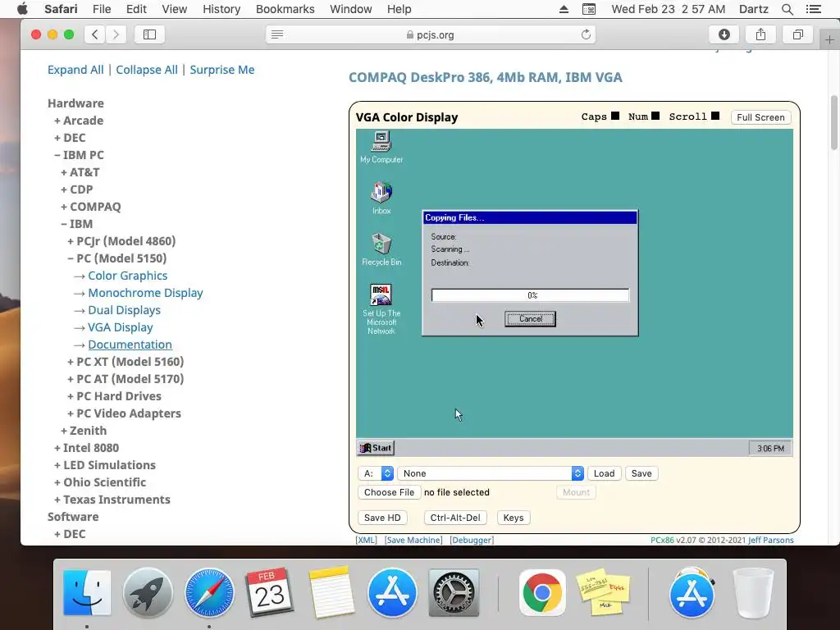Open the Color Graphics machine link

tap(127, 276)
